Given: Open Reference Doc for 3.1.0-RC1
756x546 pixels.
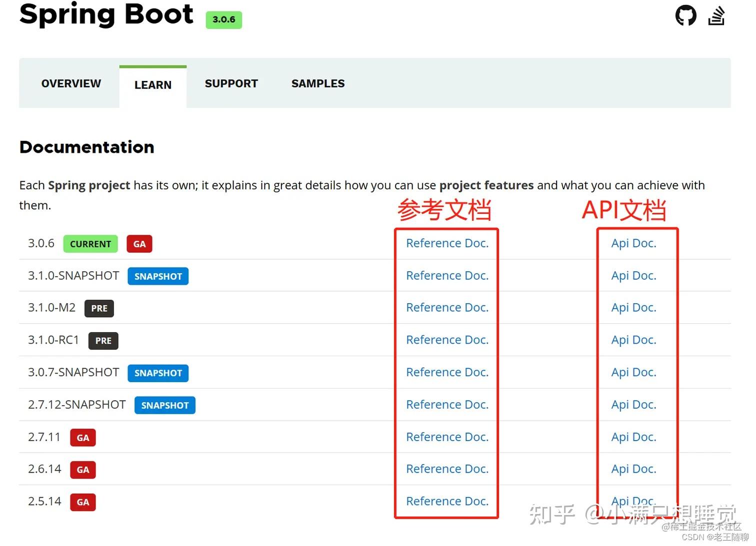Looking at the screenshot, I should point(447,340).
